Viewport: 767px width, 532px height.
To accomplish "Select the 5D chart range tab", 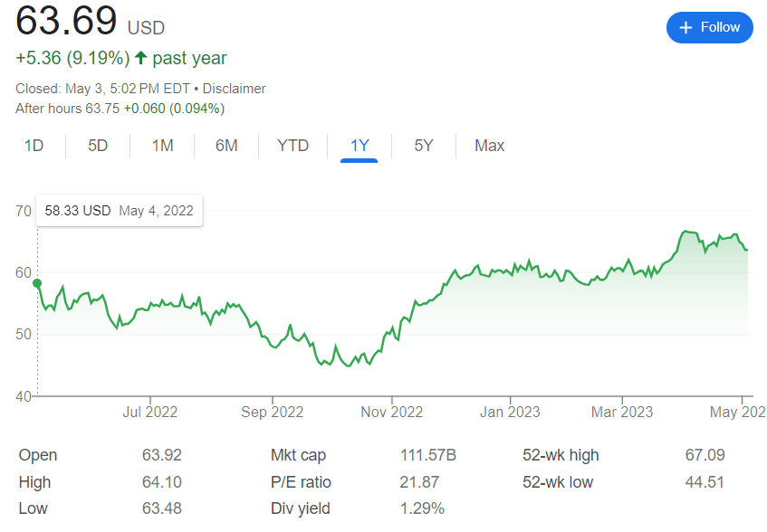I will 98,146.
